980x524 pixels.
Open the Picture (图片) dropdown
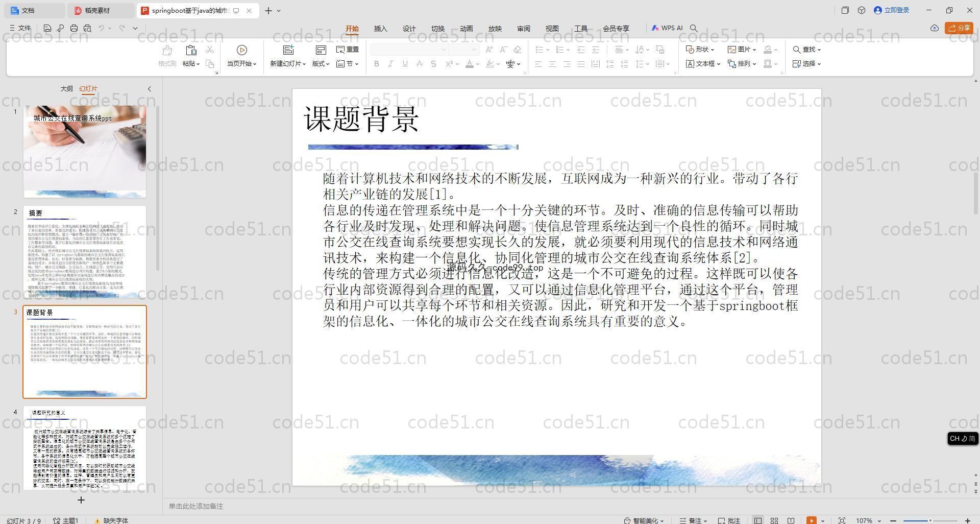click(742, 50)
